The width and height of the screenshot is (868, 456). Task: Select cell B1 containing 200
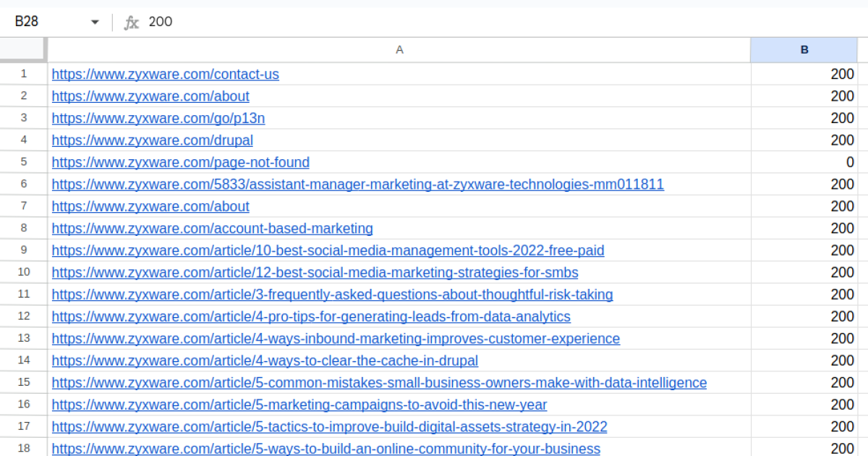[x=803, y=74]
